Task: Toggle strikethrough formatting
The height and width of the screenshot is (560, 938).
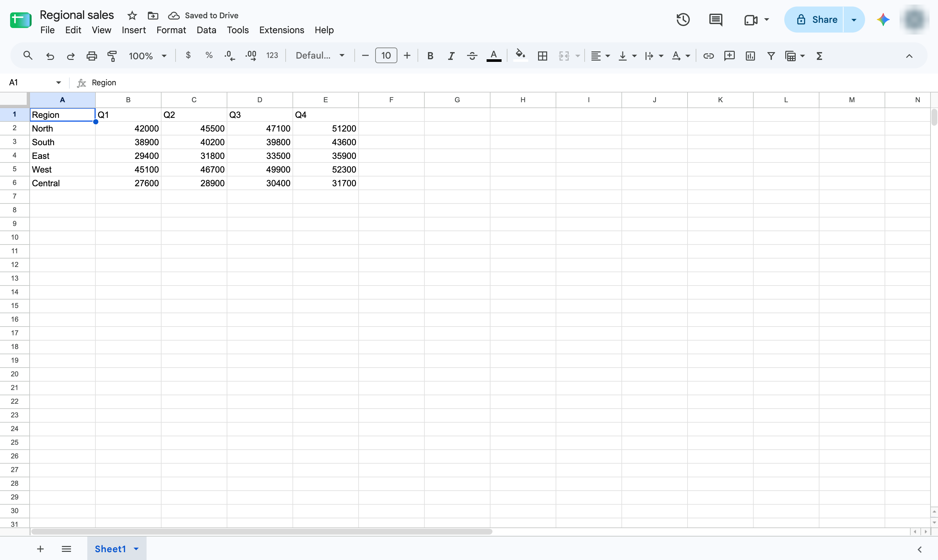Action: pos(472,56)
